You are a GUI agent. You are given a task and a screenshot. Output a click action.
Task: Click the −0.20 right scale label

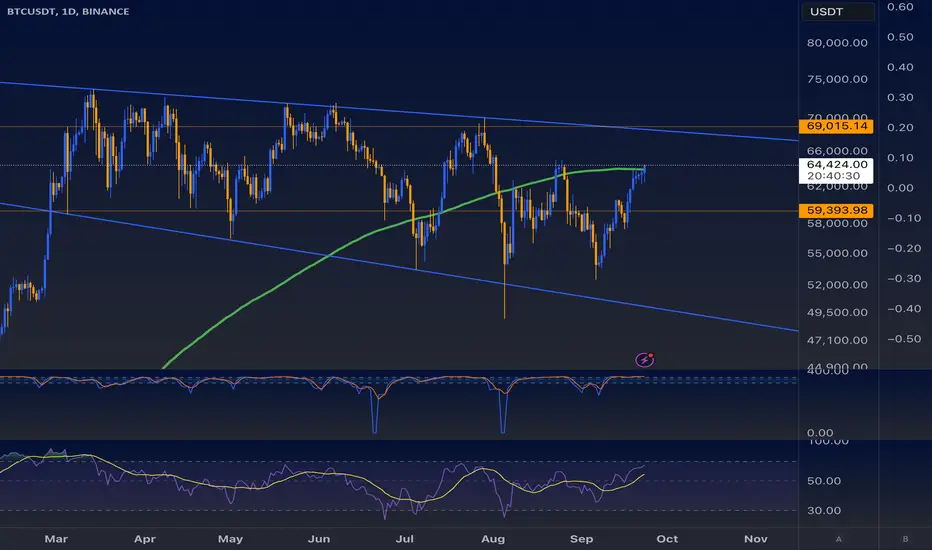[904, 249]
